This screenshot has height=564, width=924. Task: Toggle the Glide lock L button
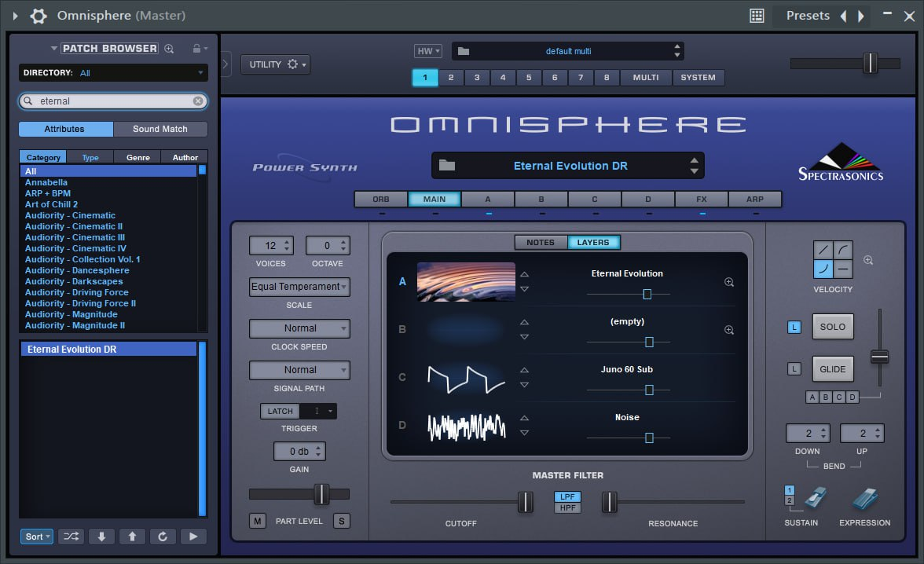tap(794, 369)
